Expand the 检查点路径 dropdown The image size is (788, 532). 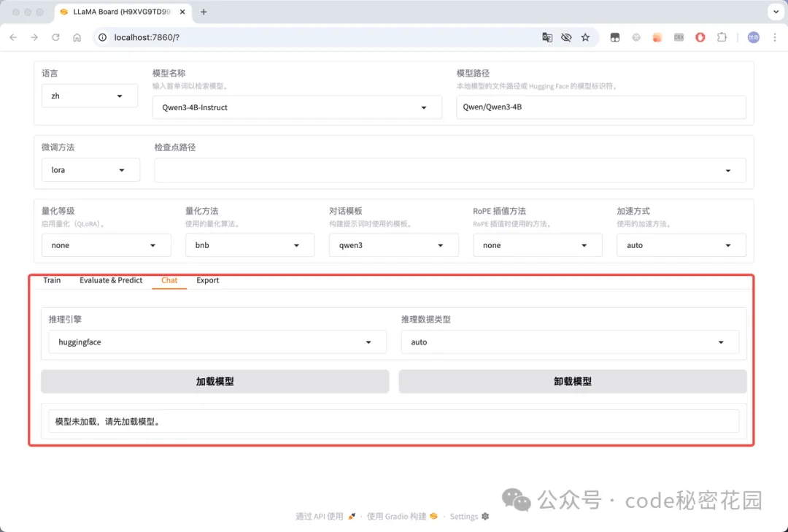[449, 171]
